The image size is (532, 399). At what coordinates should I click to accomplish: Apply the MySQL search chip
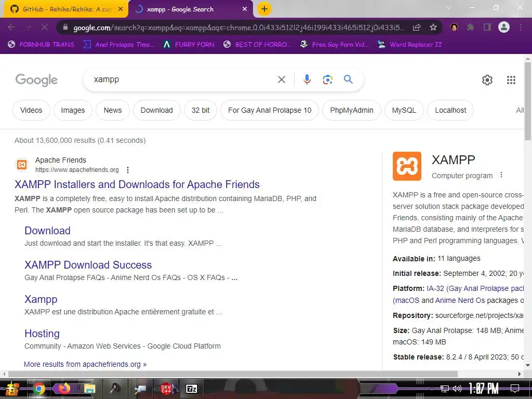[404, 110]
